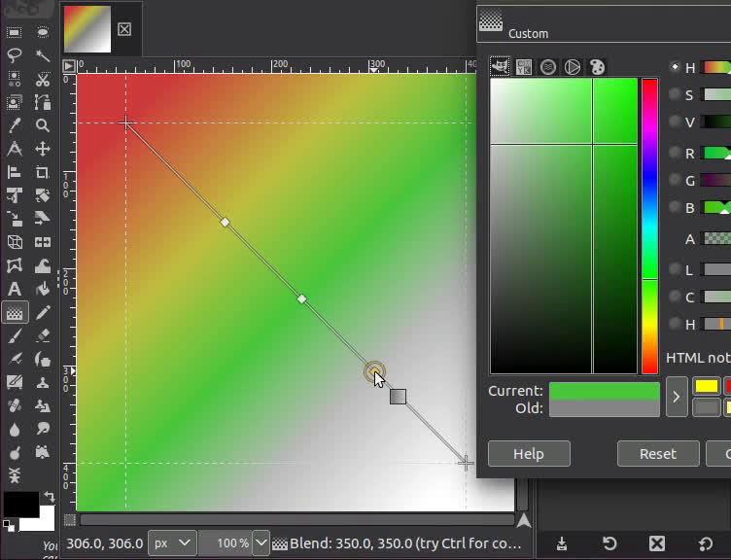Activate the Rotate tool
This screenshot has width=731, height=560.
[x=43, y=195]
